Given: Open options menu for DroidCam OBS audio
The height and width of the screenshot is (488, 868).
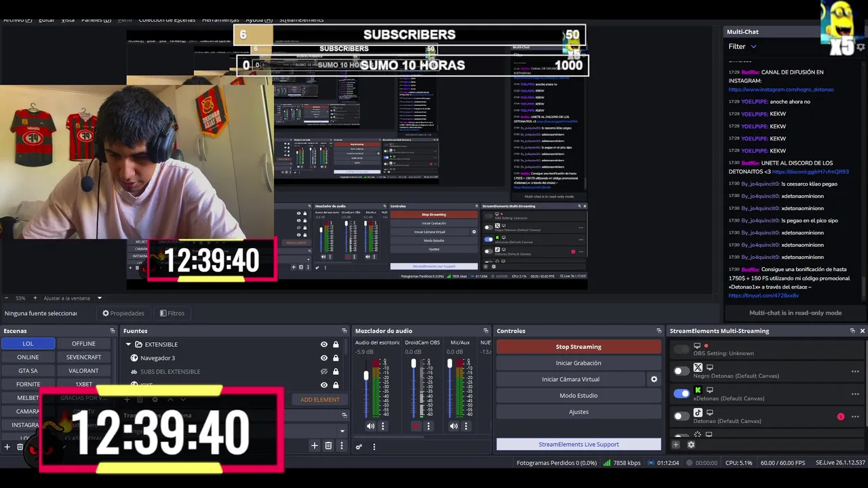Looking at the screenshot, I should point(429,426).
